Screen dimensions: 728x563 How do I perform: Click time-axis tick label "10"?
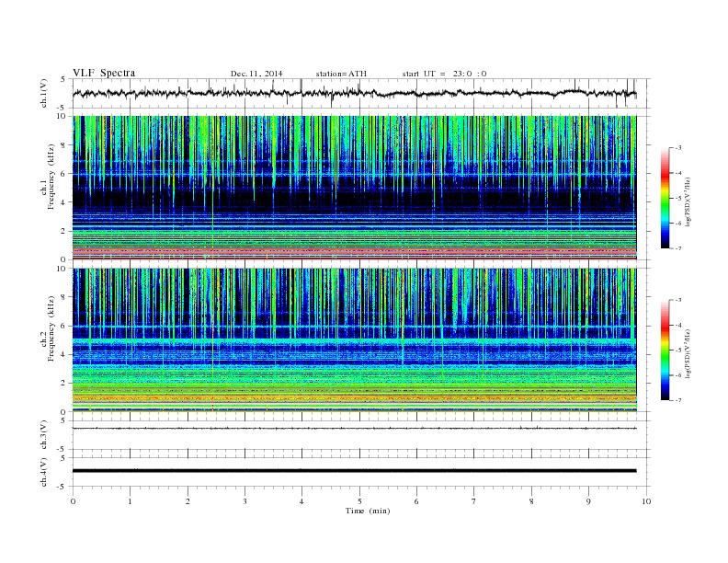646,501
